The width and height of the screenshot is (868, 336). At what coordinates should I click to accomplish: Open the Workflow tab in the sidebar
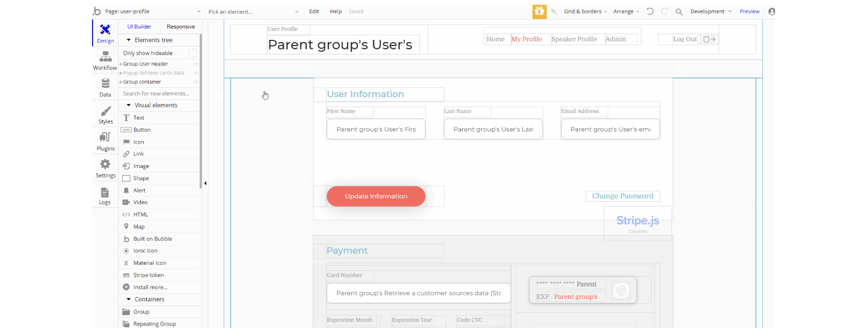point(105,60)
